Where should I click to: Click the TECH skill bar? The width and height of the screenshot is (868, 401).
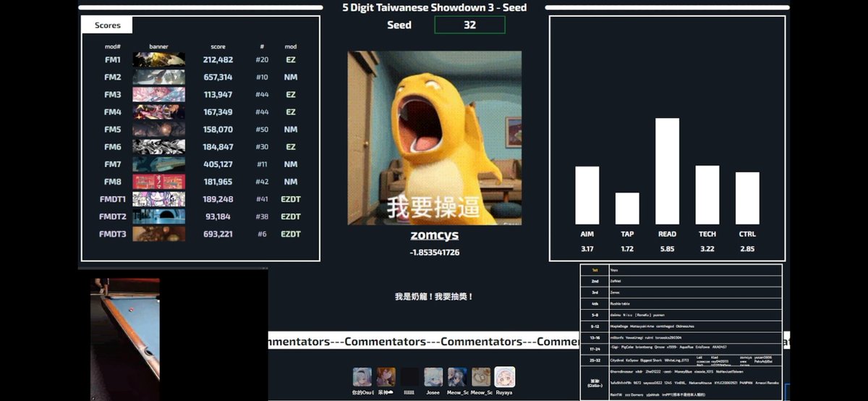(x=707, y=195)
